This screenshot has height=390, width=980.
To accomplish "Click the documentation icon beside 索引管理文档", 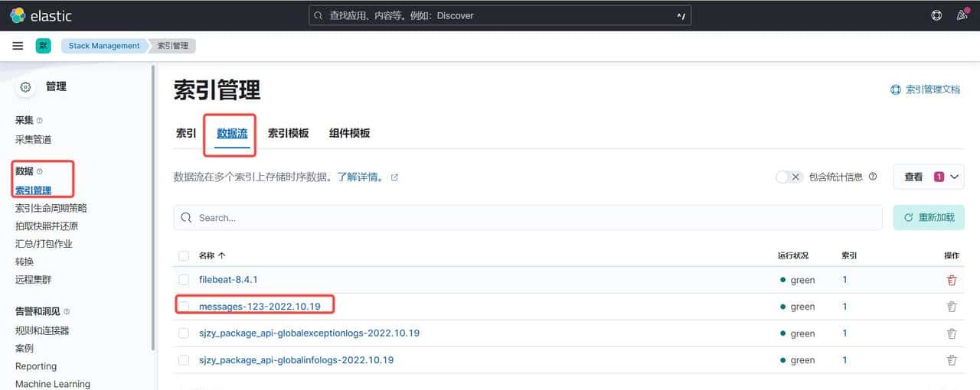I will 896,89.
